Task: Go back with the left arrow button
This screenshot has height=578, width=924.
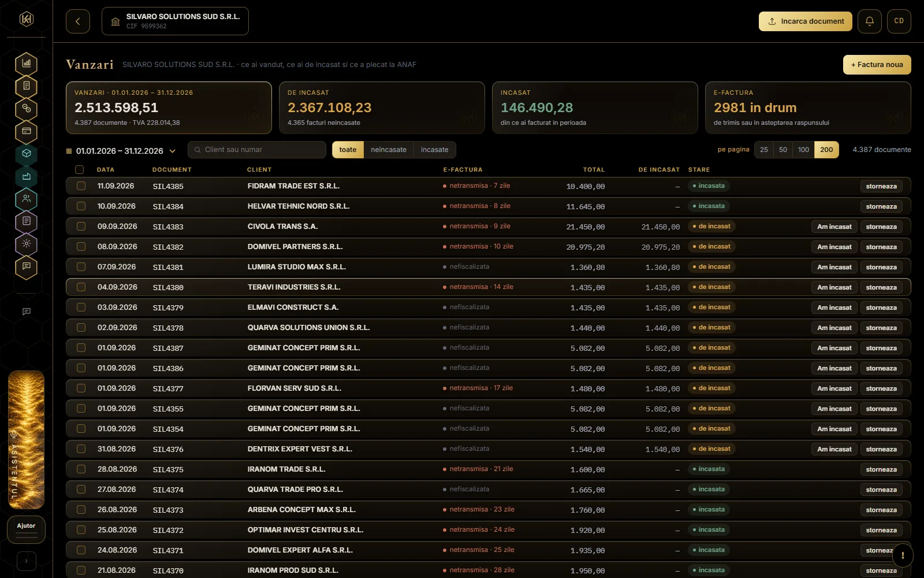Action: (78, 21)
